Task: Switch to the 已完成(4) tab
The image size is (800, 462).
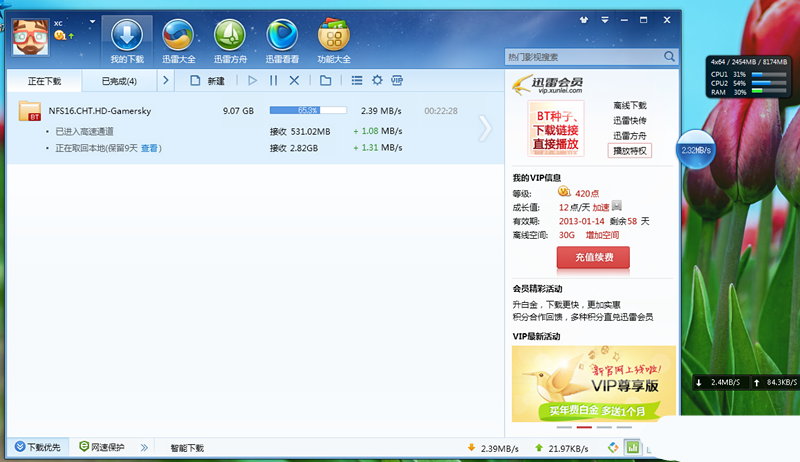Action: click(x=119, y=81)
